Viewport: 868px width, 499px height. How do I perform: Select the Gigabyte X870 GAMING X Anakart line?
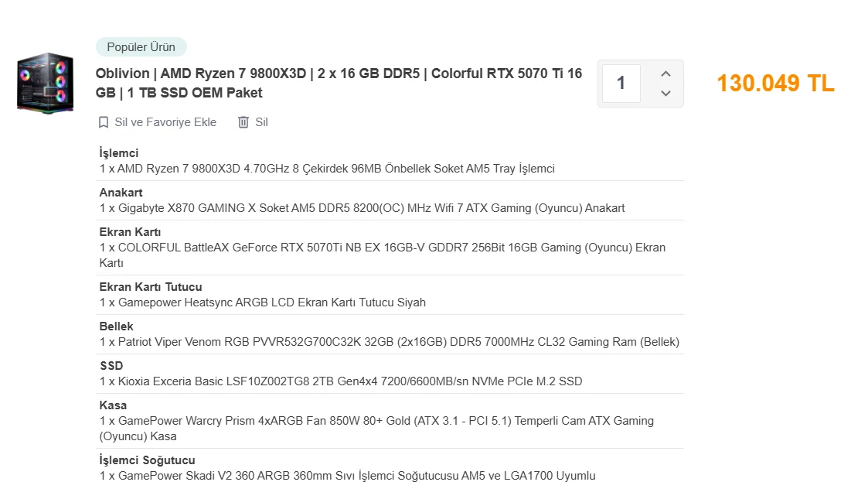click(362, 208)
